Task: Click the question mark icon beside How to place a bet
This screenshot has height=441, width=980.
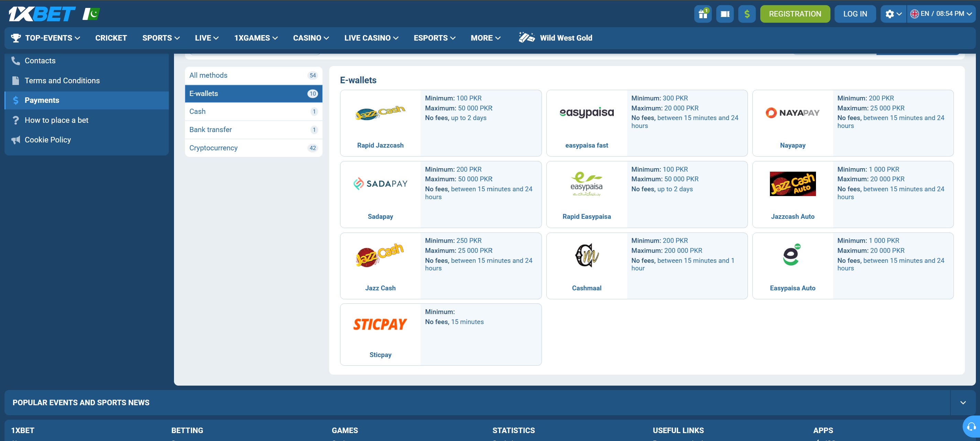Action: pyautogui.click(x=15, y=120)
